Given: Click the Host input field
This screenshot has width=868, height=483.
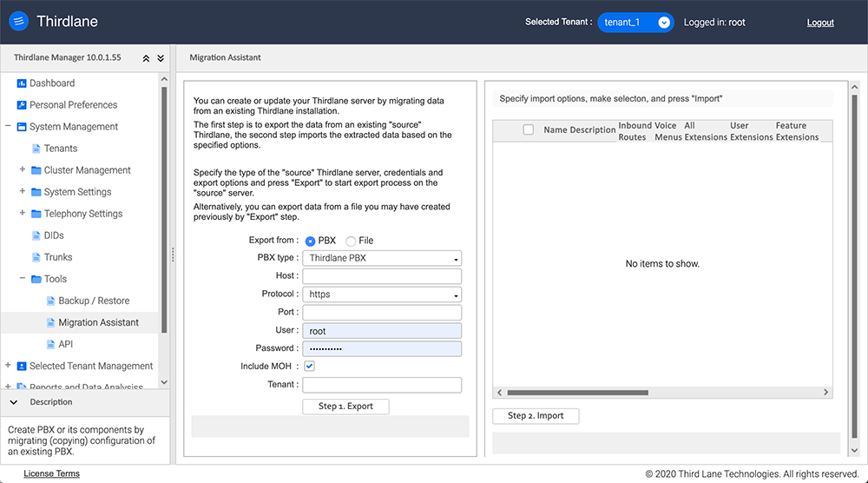Looking at the screenshot, I should click(382, 276).
